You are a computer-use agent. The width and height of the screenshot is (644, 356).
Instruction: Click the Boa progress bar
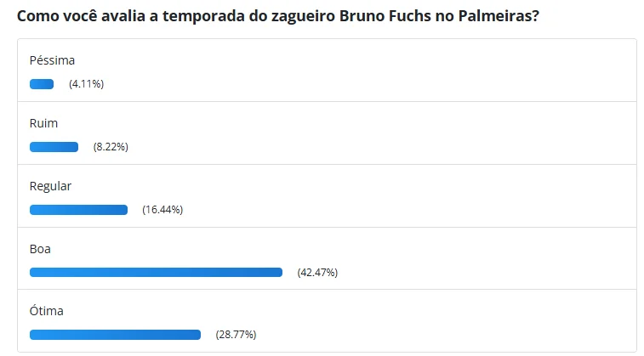click(x=156, y=273)
